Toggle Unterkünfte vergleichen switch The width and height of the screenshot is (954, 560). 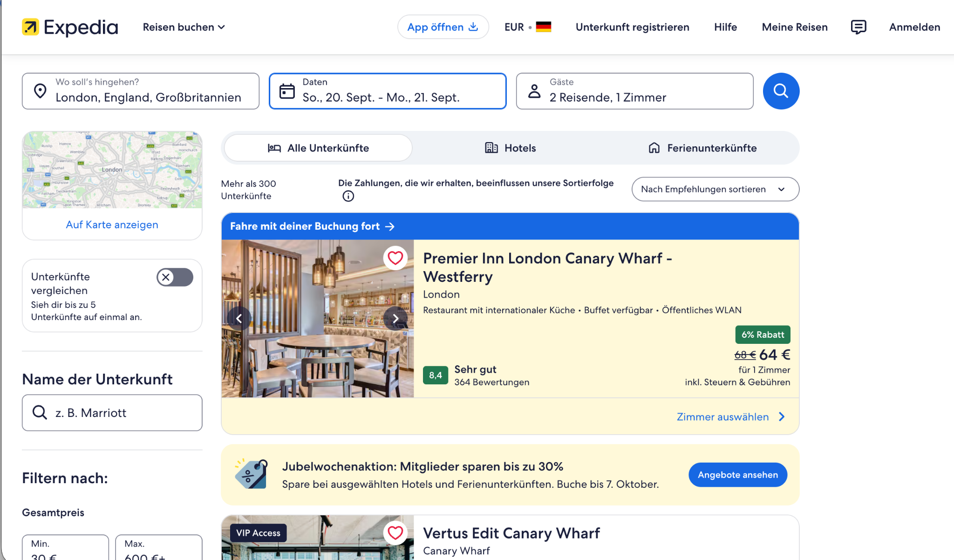175,277
